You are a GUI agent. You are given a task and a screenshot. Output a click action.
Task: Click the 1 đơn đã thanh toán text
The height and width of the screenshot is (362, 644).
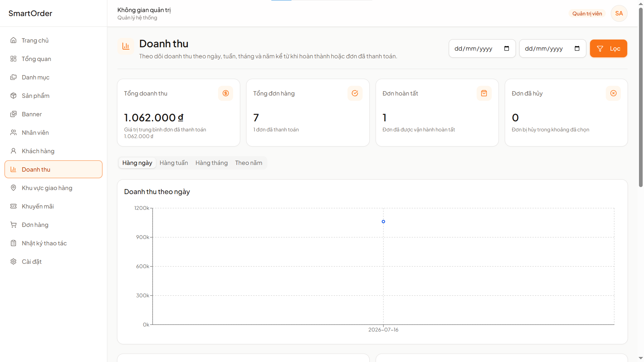[276, 130]
